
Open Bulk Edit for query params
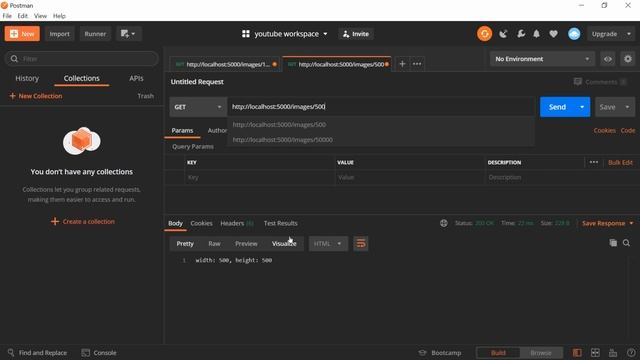(620, 162)
